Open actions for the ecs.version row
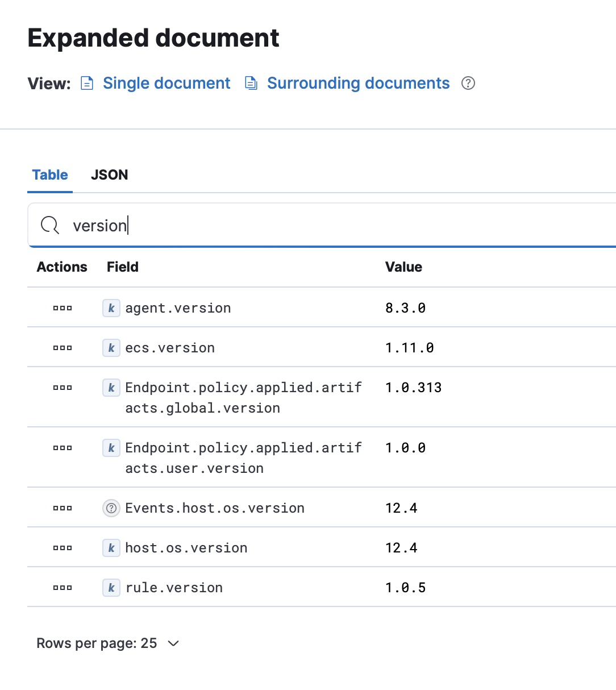 pyautogui.click(x=62, y=347)
